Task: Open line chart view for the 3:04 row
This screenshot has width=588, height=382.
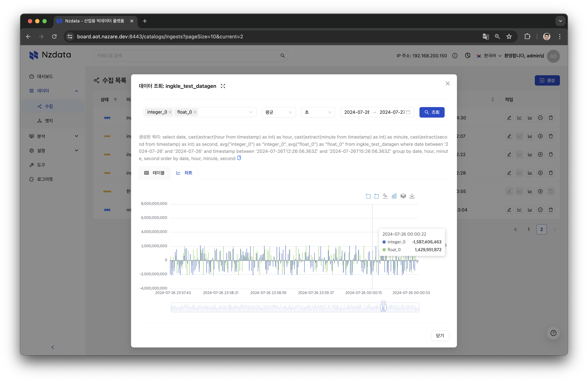Action: tap(519, 210)
